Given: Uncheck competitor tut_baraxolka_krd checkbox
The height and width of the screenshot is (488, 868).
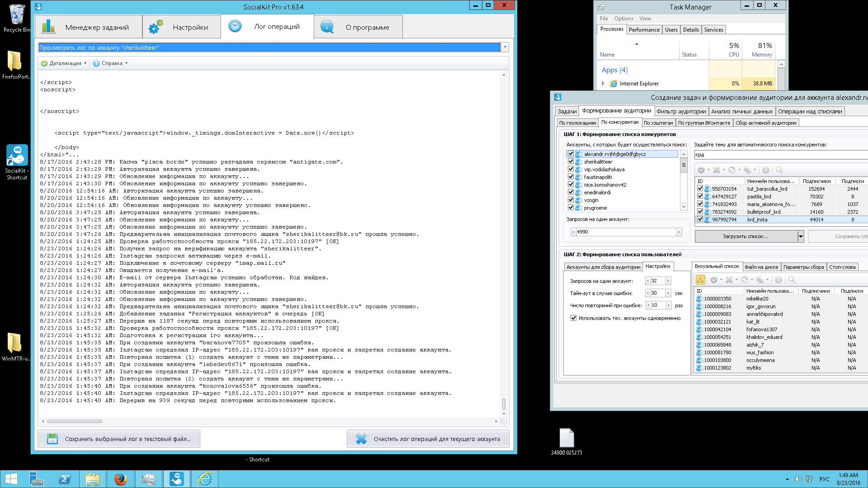Looking at the screenshot, I should click(x=700, y=188).
